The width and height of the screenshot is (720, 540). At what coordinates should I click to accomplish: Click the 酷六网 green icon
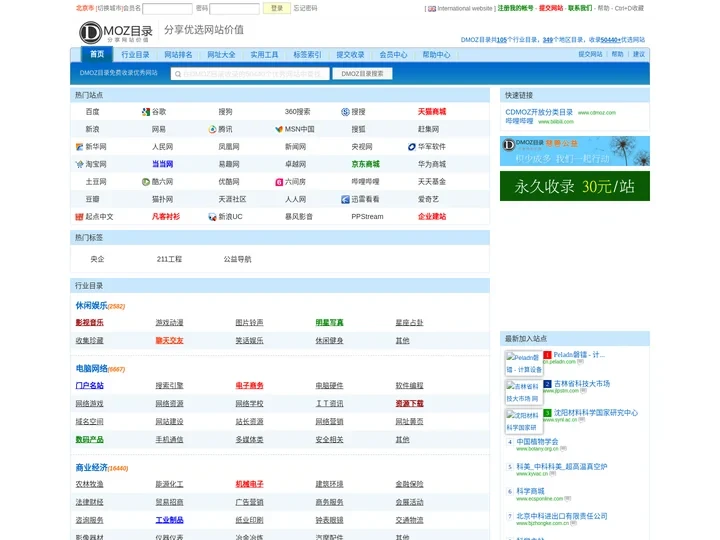[x=146, y=182]
